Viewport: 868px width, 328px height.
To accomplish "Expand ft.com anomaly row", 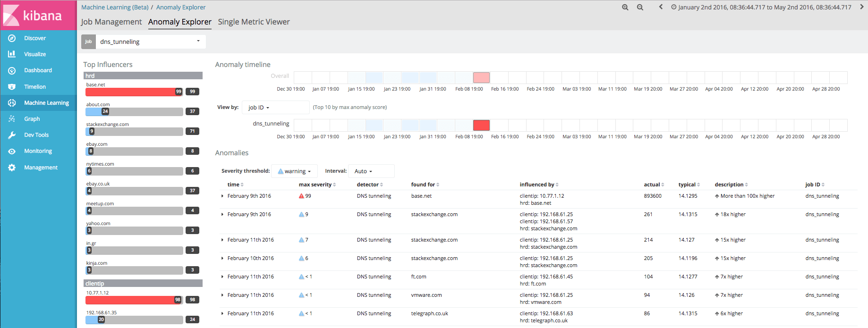I will (x=222, y=277).
